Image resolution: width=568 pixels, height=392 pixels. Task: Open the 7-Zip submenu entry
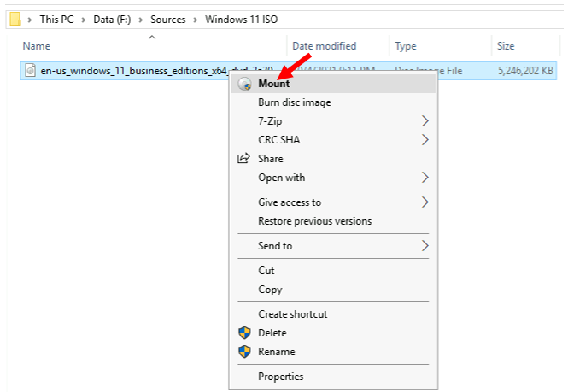333,121
